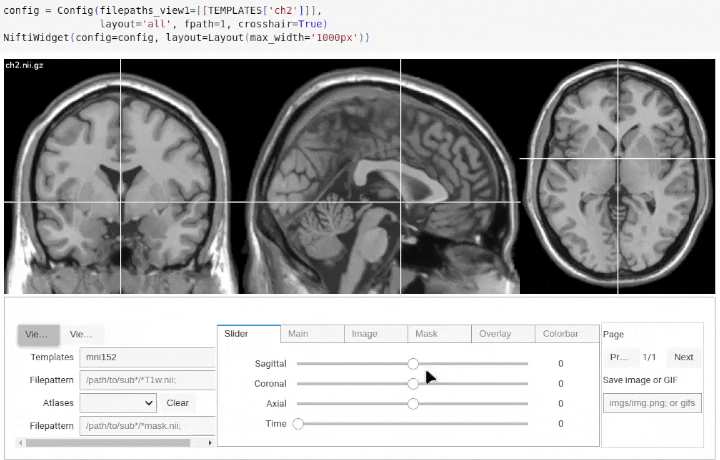Click the Templates label

tap(52, 357)
